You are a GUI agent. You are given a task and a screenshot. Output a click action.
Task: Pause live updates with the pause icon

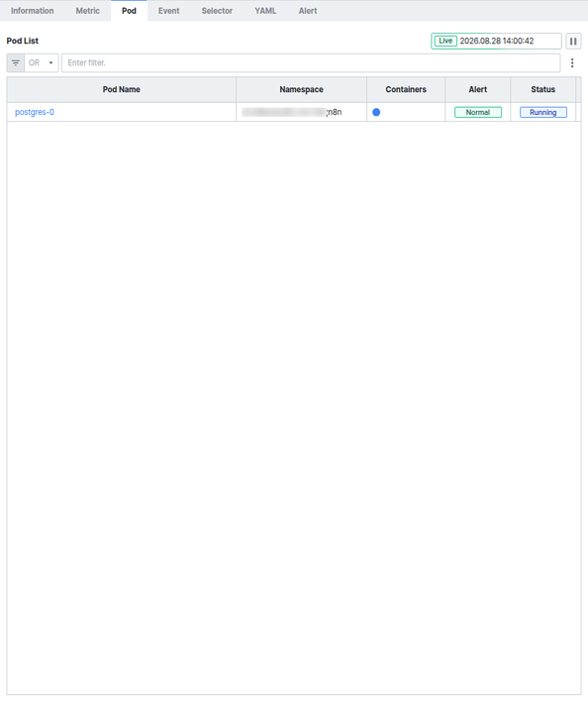573,41
